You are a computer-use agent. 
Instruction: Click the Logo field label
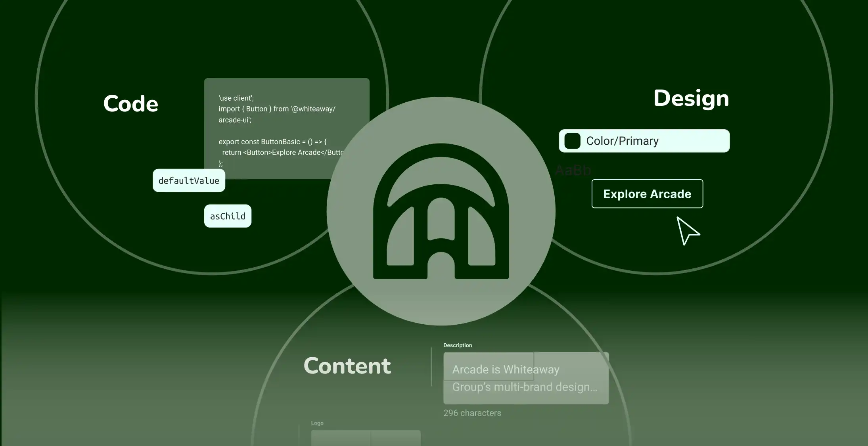[317, 423]
